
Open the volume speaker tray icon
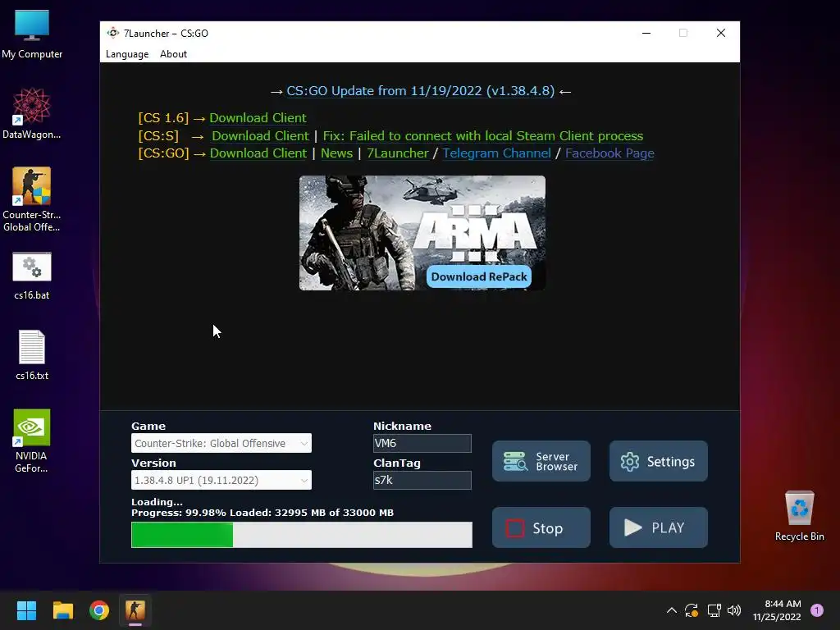pyautogui.click(x=734, y=610)
